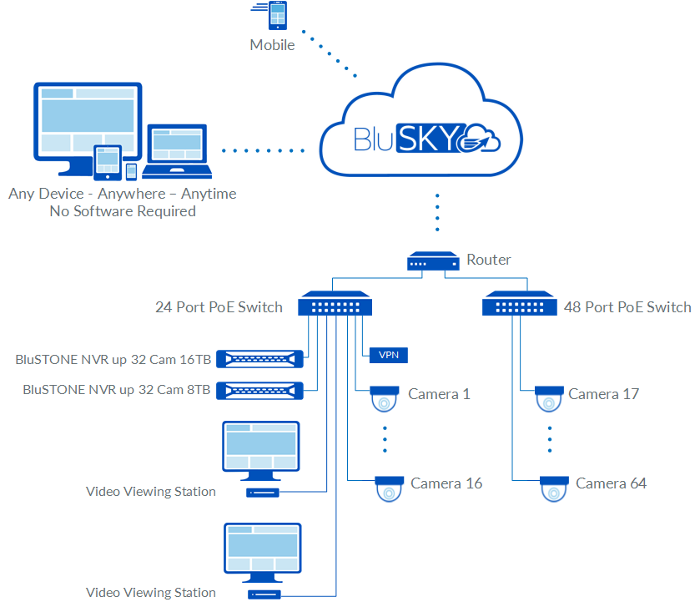Select the BluSTONE NVR 8TB device icon
This screenshot has height=607, width=700.
pos(259,390)
